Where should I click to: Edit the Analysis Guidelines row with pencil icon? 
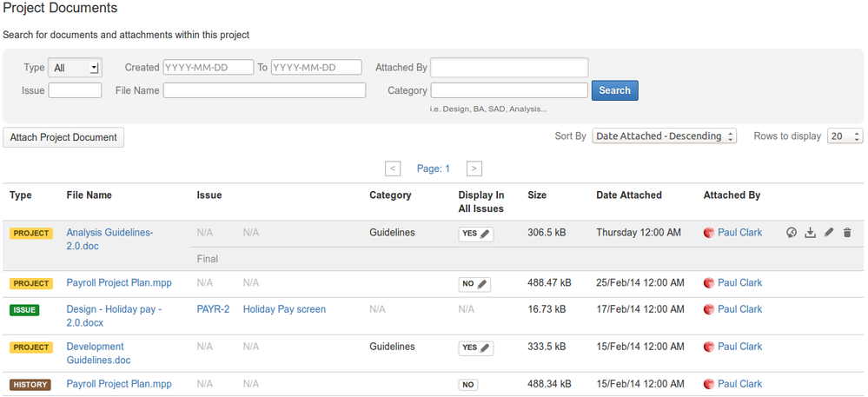click(x=829, y=233)
